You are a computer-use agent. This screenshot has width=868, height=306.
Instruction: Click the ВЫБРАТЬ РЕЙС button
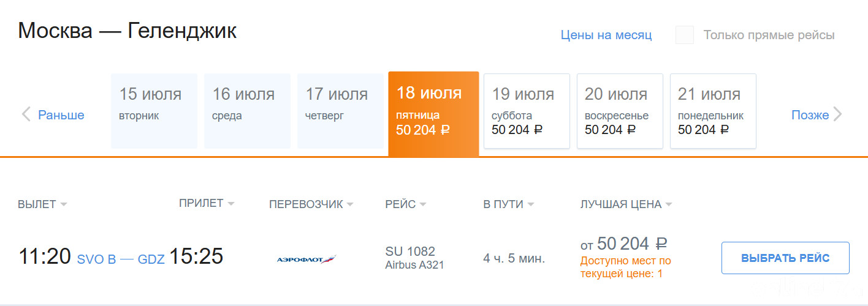785,258
